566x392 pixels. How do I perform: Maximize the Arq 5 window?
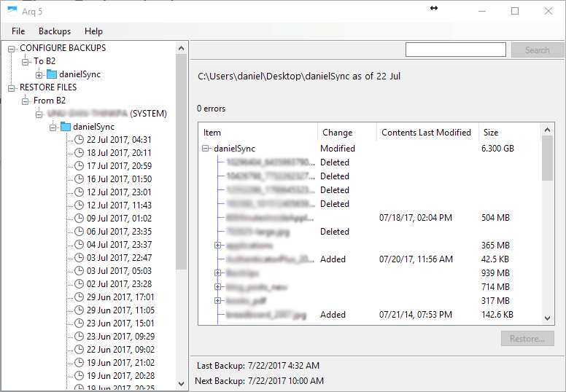pos(515,11)
